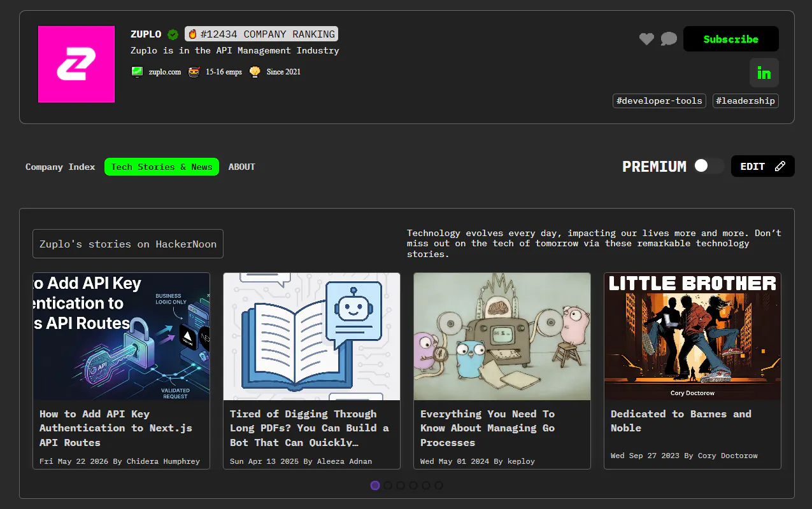
Task: Subscribe to Zuplo
Action: pyautogui.click(x=731, y=39)
